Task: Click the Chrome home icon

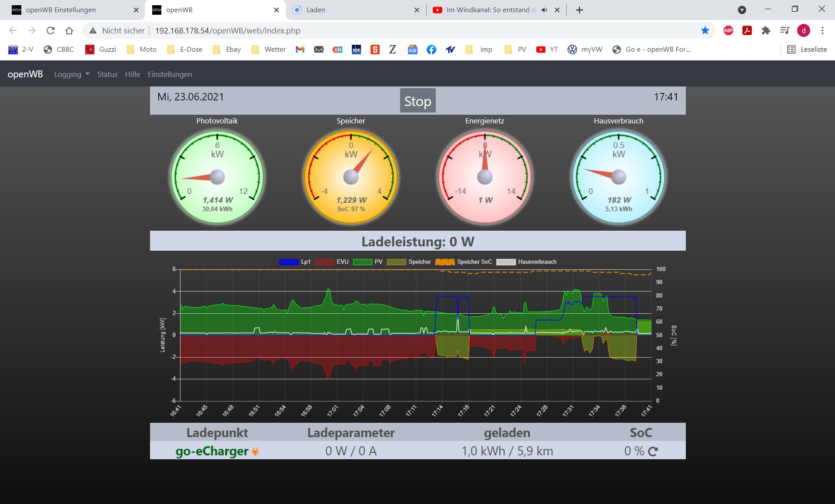Action: pyautogui.click(x=69, y=30)
